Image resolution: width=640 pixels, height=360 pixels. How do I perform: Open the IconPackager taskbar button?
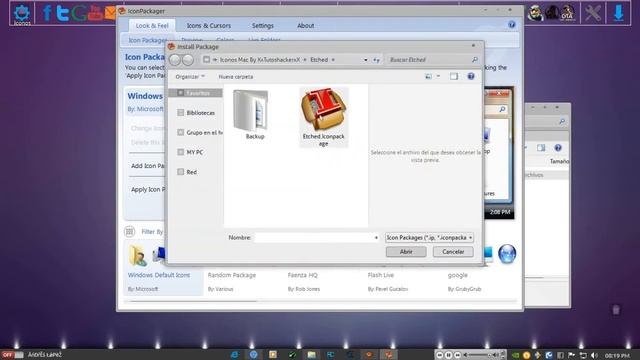[x=388, y=355]
